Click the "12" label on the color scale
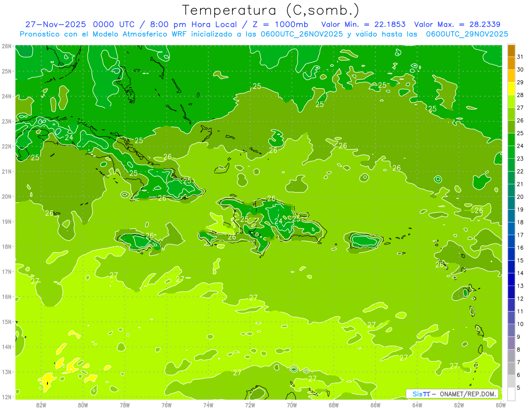 (x=520, y=298)
